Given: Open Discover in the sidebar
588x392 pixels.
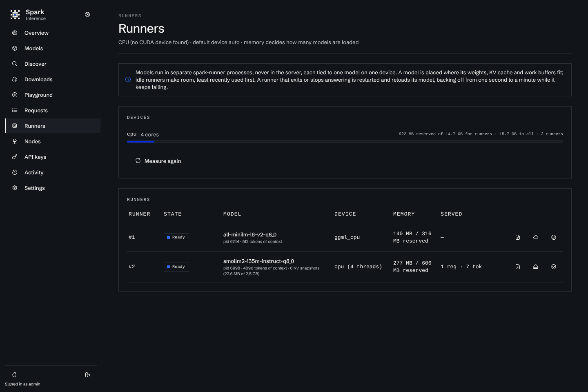Looking at the screenshot, I should pos(53,64).
